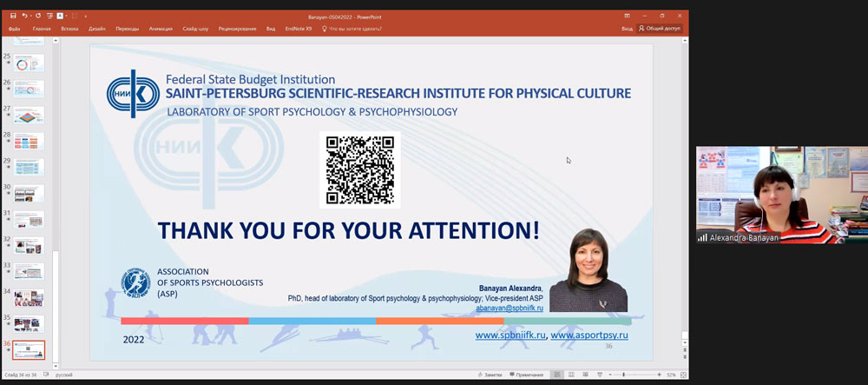Click the QR code on the slide
Viewport: 868px width, 385px height.
coord(360,170)
